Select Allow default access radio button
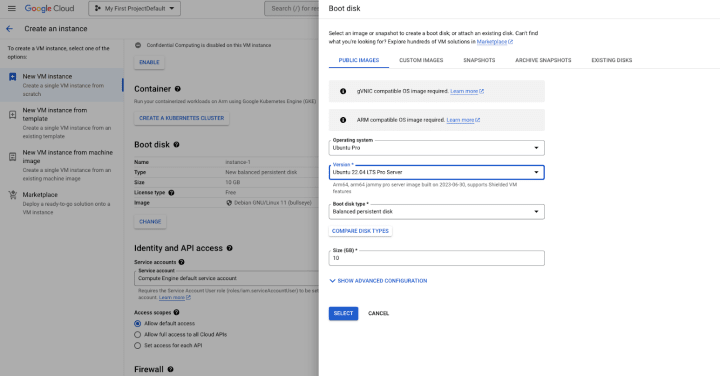The width and height of the screenshot is (720, 376). (x=137, y=324)
